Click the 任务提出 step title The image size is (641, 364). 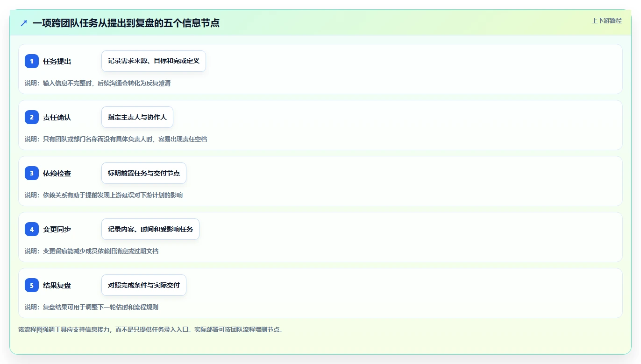pos(57,61)
